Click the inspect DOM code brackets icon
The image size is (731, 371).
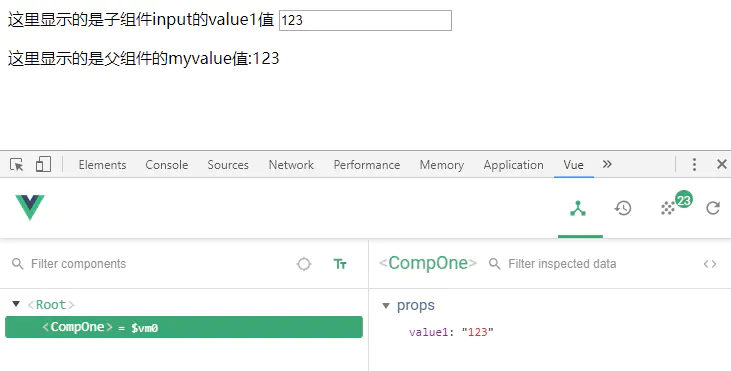coord(710,264)
